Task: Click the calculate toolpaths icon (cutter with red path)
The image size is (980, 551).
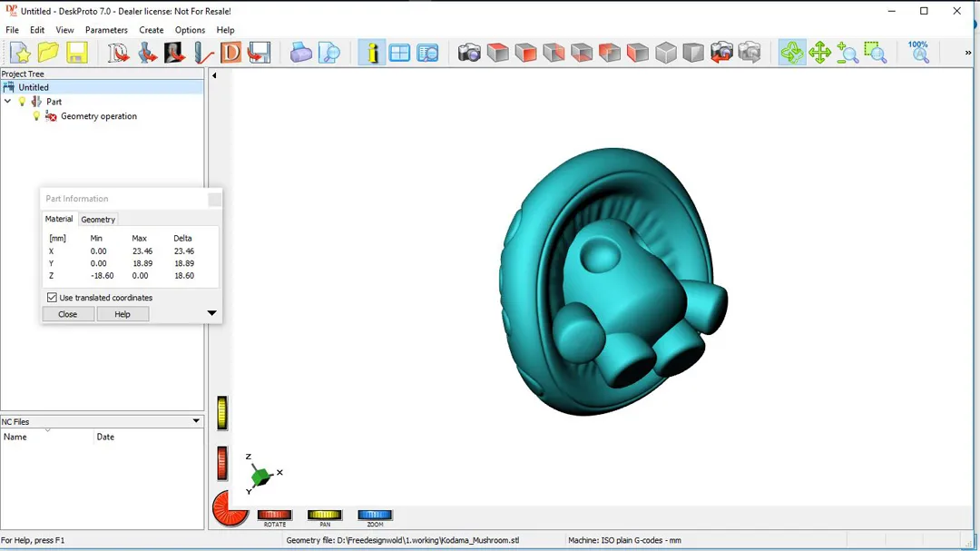Action: [x=202, y=53]
